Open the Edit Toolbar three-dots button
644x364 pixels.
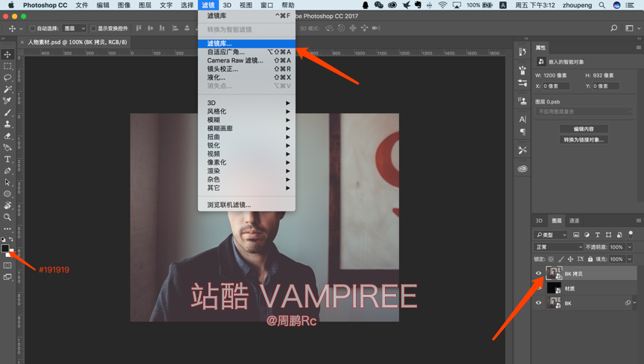[7, 229]
